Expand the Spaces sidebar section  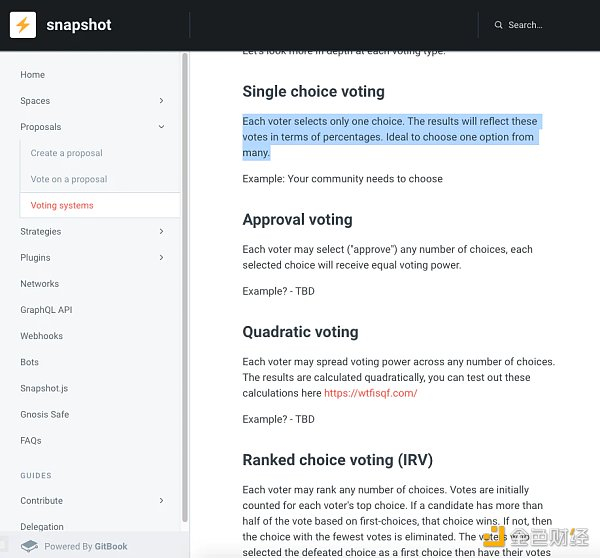(x=162, y=101)
